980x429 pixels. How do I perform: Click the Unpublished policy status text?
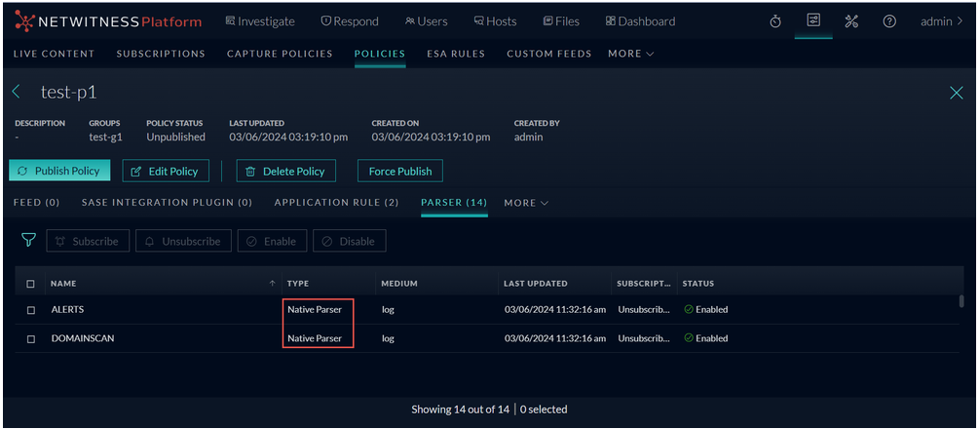pyautogui.click(x=175, y=136)
